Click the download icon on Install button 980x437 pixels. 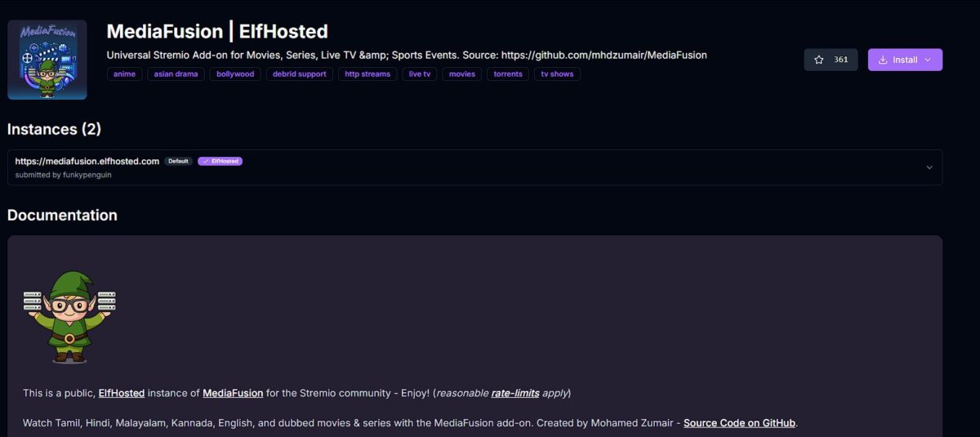(883, 60)
